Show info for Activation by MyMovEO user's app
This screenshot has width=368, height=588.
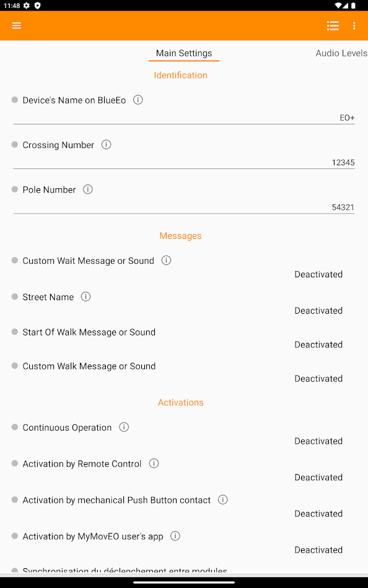(x=175, y=536)
